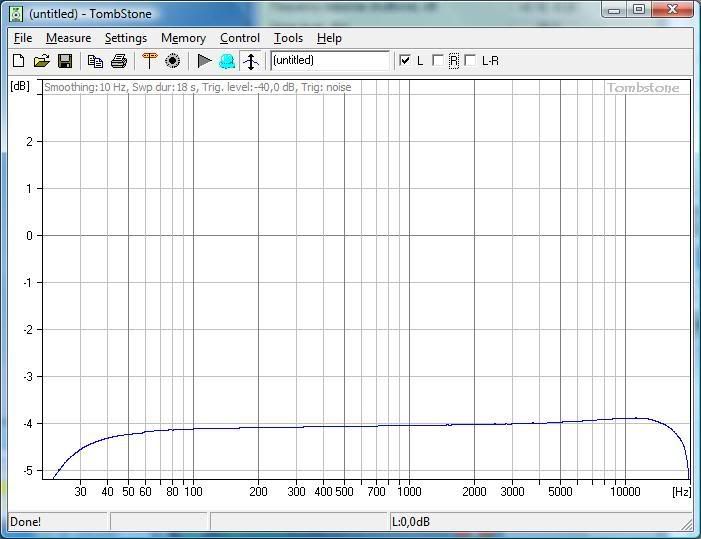
Task: Click the cyan head-shaped toolbar icon
Action: pos(227,61)
